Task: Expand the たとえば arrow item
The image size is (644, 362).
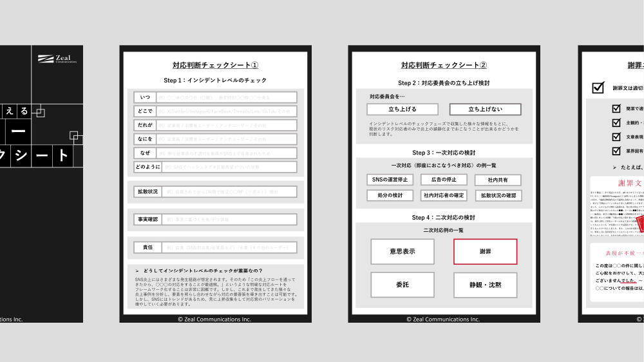Action: point(614,167)
